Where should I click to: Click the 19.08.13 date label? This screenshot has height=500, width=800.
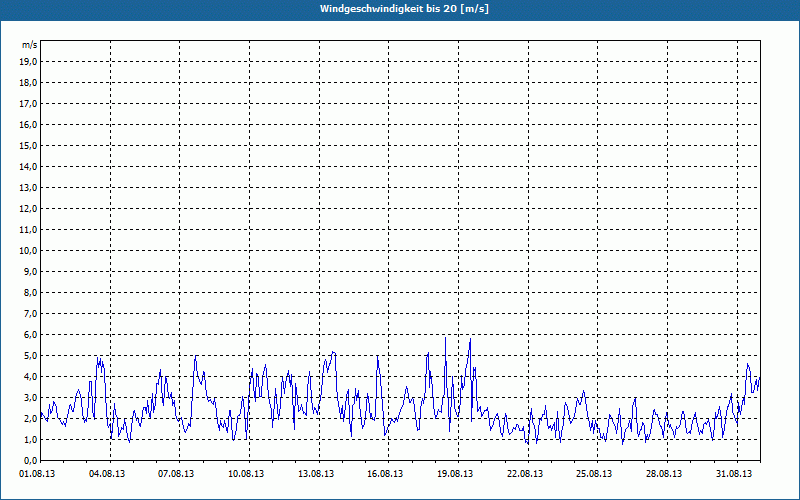pos(455,474)
